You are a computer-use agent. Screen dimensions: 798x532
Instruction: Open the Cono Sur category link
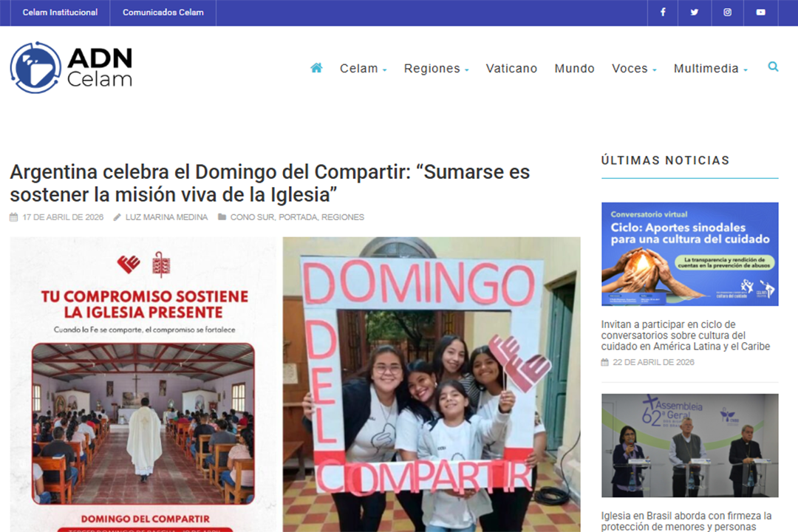pos(252,217)
